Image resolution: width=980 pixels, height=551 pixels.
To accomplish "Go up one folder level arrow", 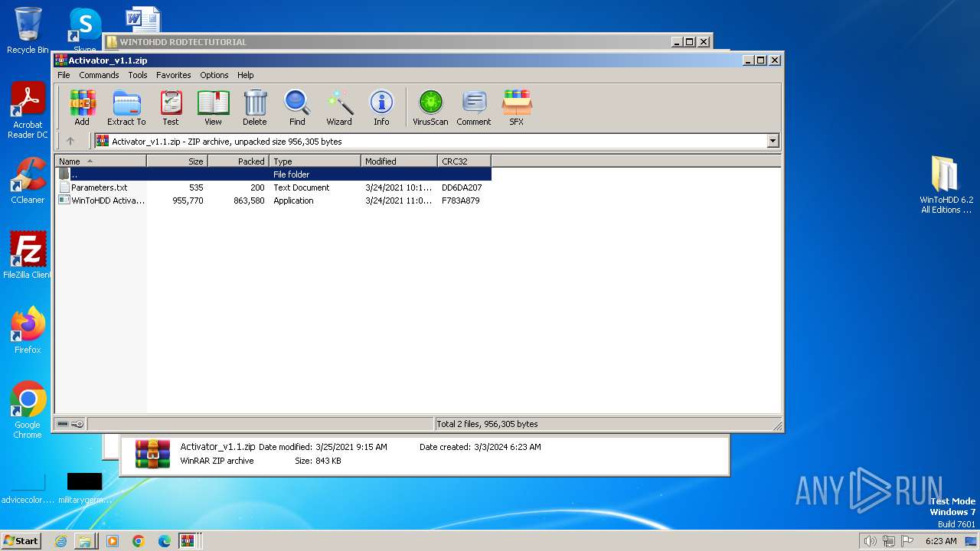I will coord(70,141).
